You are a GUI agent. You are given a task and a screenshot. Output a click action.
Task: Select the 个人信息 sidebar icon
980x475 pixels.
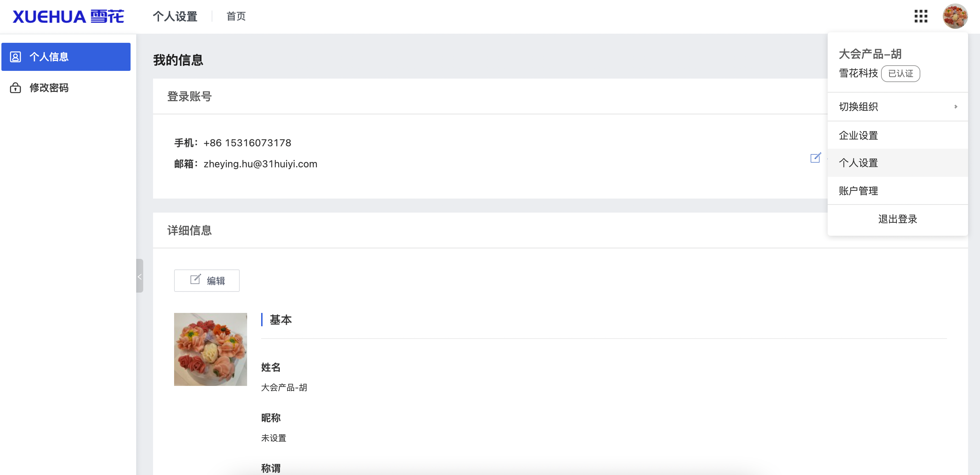click(x=15, y=57)
